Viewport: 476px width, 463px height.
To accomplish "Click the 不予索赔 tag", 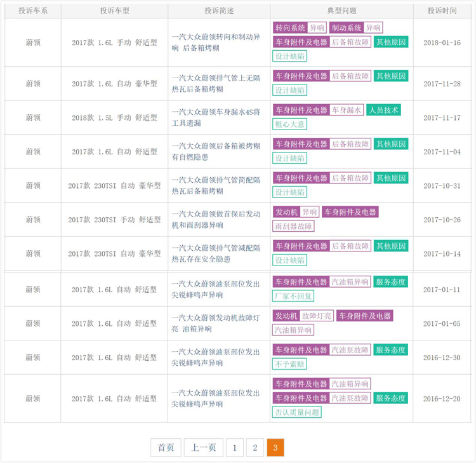I will coord(289,364).
